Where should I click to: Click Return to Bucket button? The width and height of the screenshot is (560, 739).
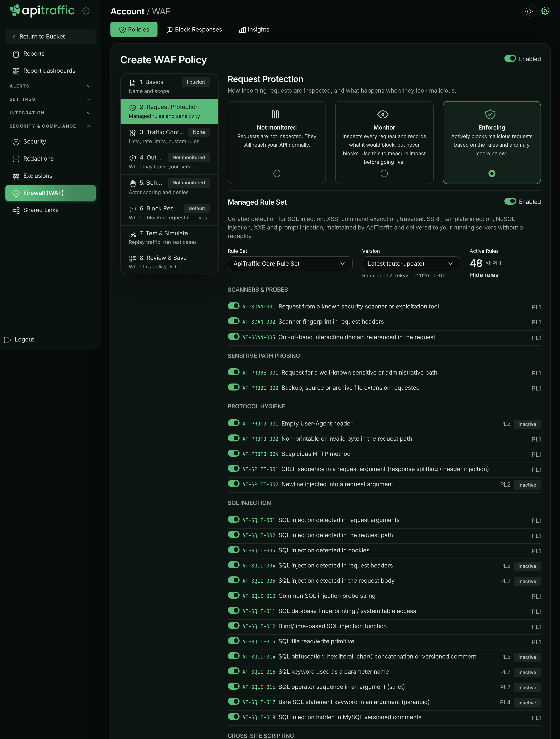pos(50,36)
